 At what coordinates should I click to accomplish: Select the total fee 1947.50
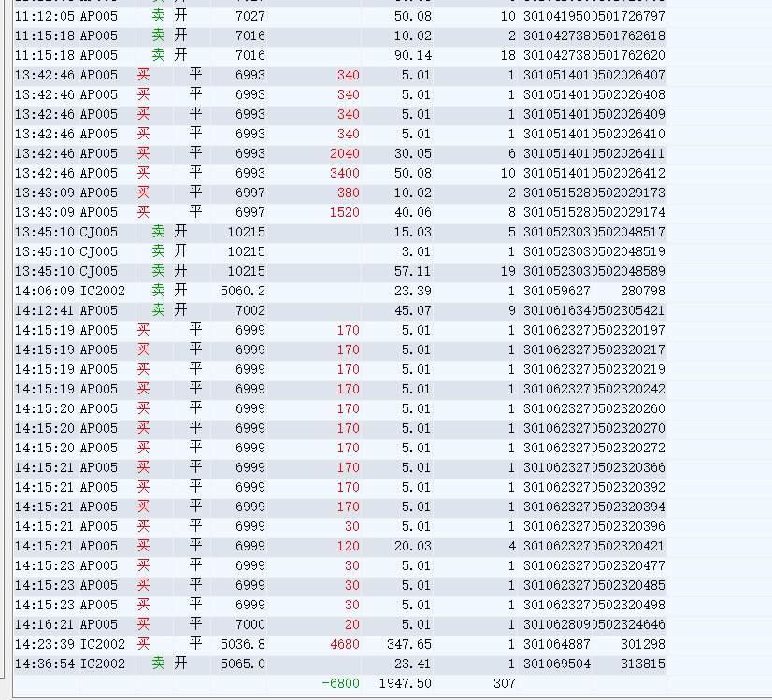tap(406, 684)
